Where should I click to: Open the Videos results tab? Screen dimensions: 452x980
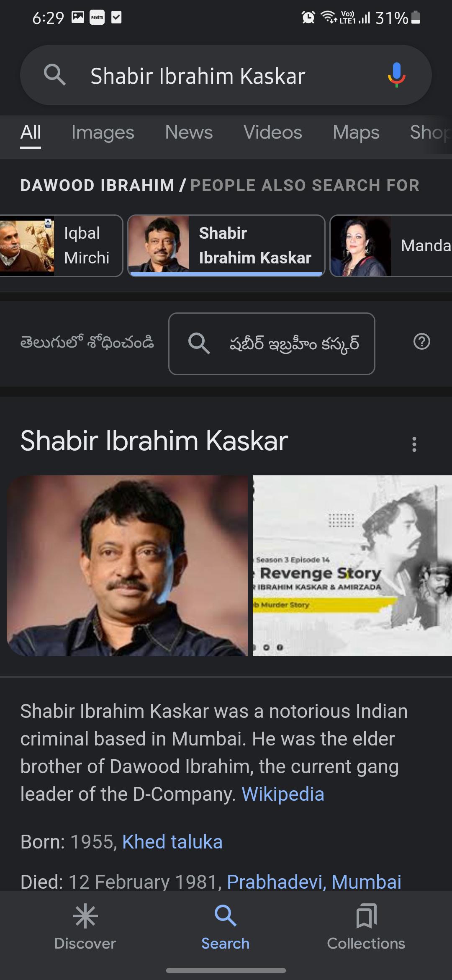tap(273, 132)
